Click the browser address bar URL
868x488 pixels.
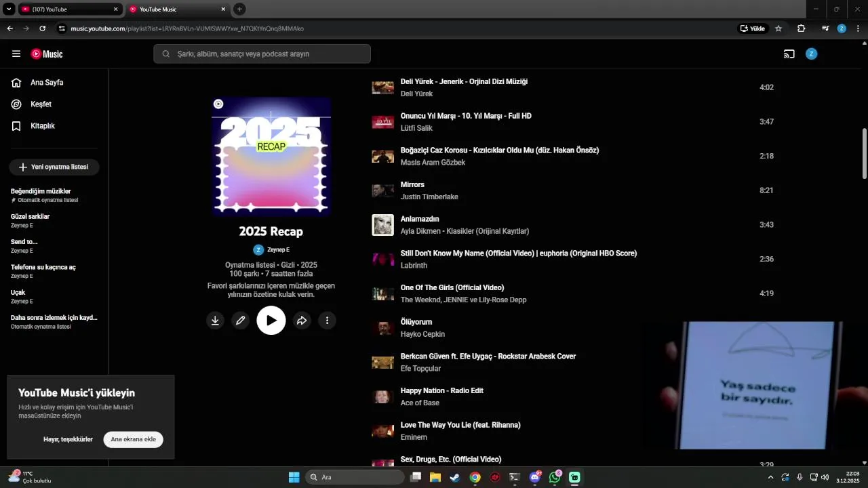(187, 28)
